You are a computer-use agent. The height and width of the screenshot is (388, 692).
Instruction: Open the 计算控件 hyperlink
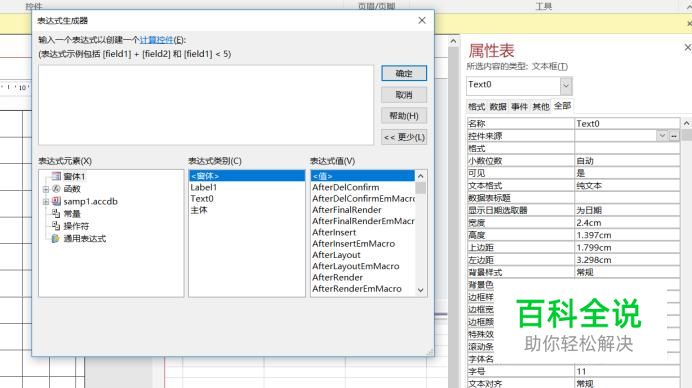tap(156, 40)
